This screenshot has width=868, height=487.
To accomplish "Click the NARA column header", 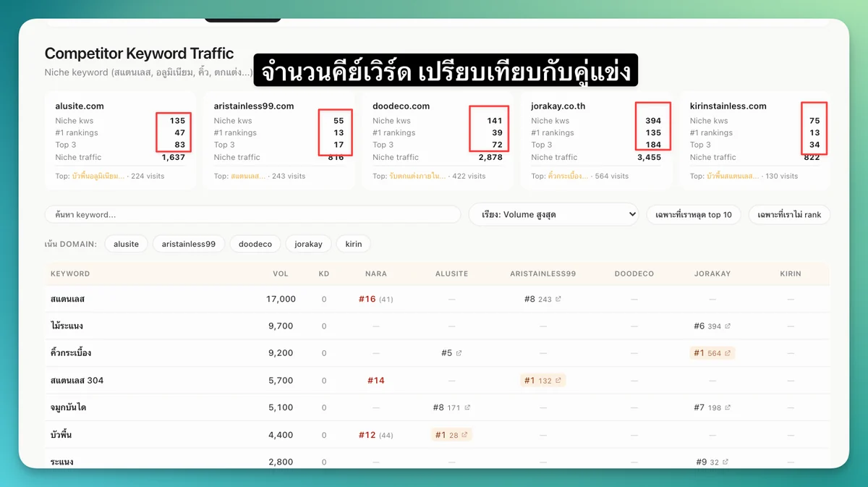I will pyautogui.click(x=376, y=274).
